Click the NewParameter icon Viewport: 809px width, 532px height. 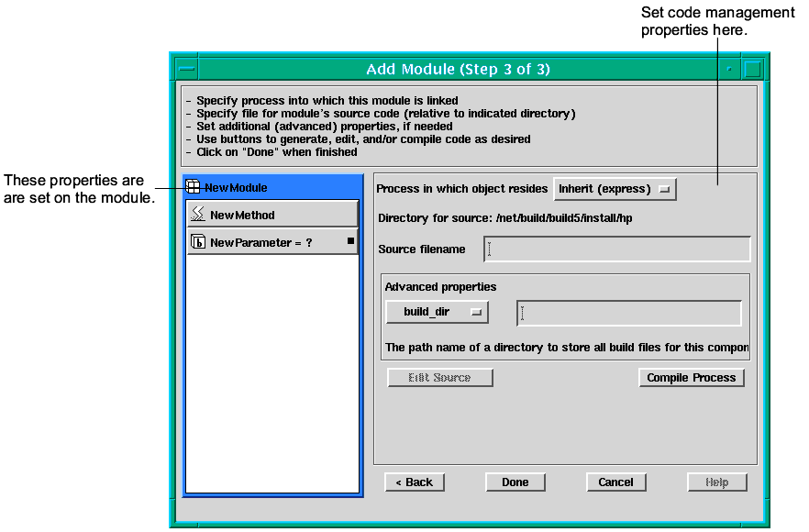pyautogui.click(x=198, y=242)
